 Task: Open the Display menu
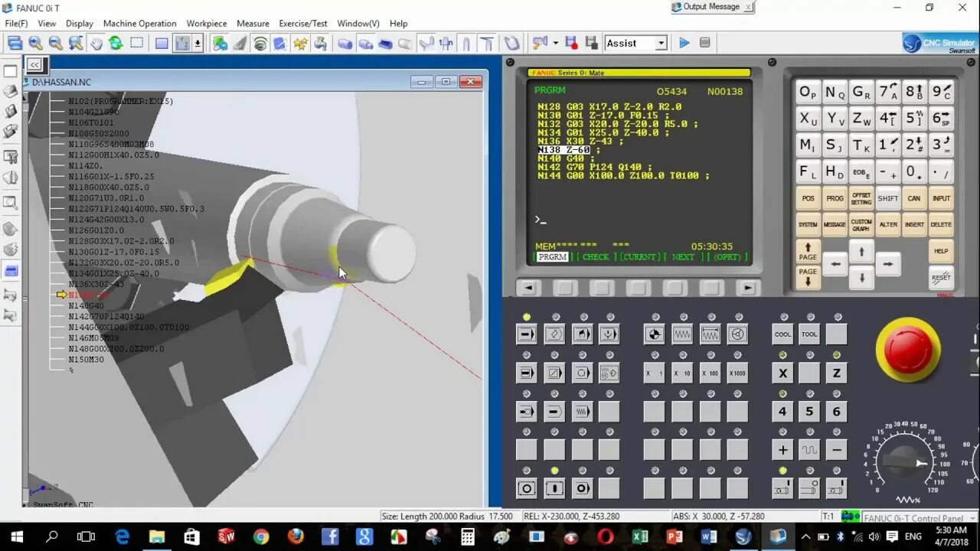pos(80,24)
